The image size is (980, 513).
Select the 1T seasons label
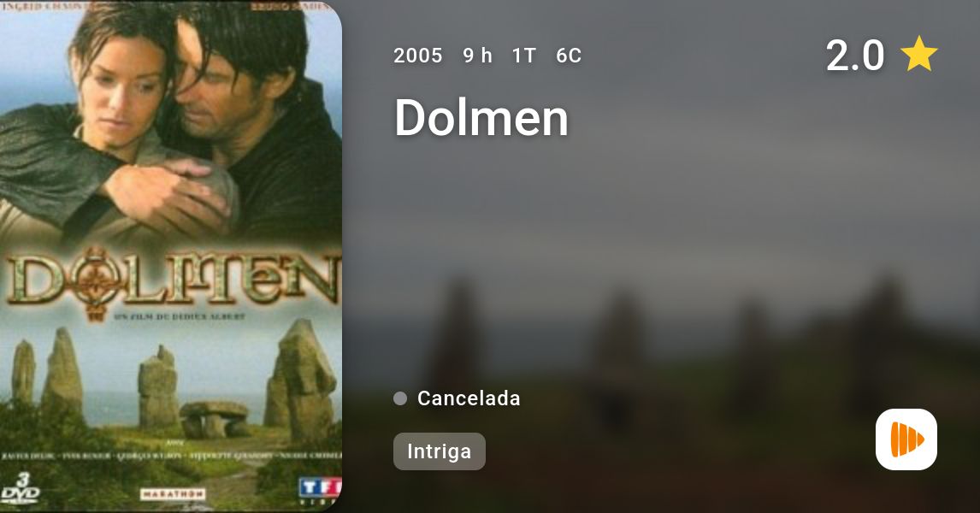pyautogui.click(x=523, y=56)
